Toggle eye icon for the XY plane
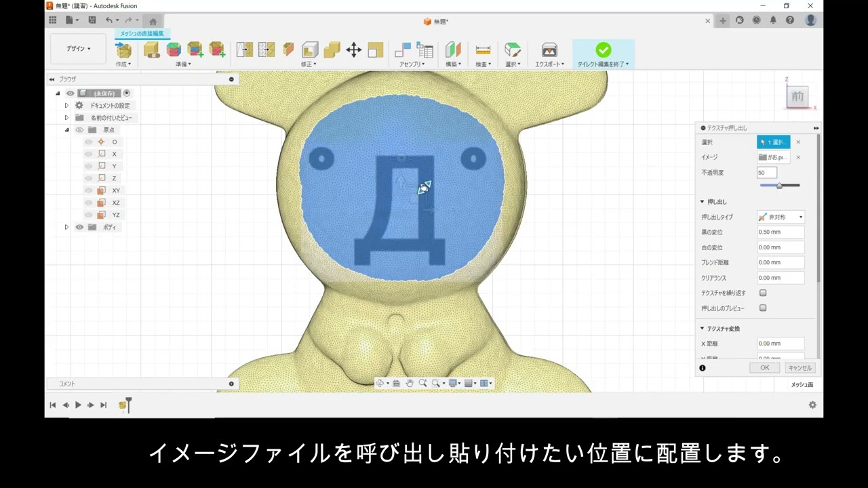The width and height of the screenshot is (868, 488). [x=88, y=190]
